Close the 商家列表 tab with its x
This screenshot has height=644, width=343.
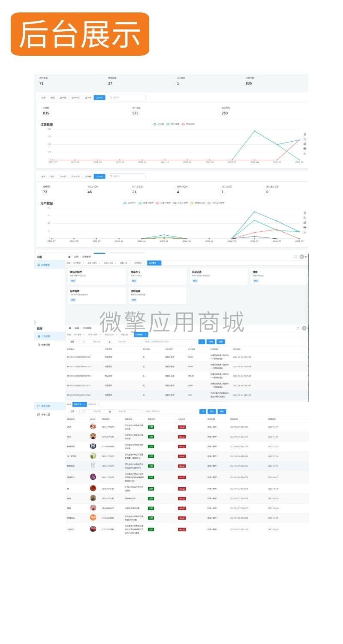(85, 404)
